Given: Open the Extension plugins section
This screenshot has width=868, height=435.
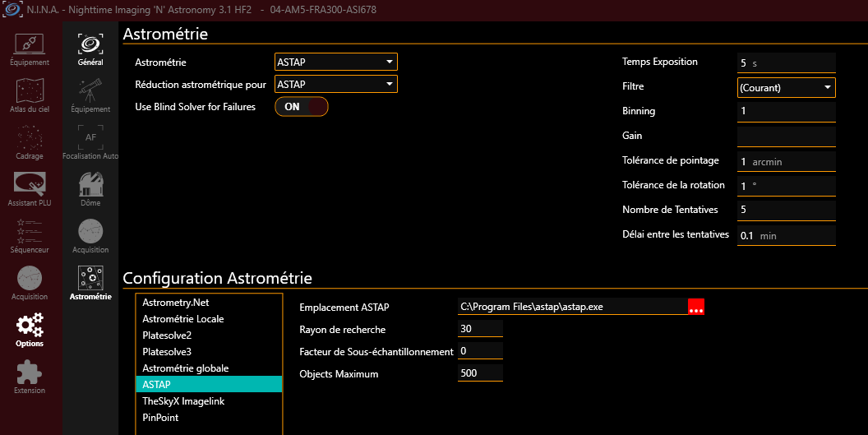Looking at the screenshot, I should click(x=30, y=377).
